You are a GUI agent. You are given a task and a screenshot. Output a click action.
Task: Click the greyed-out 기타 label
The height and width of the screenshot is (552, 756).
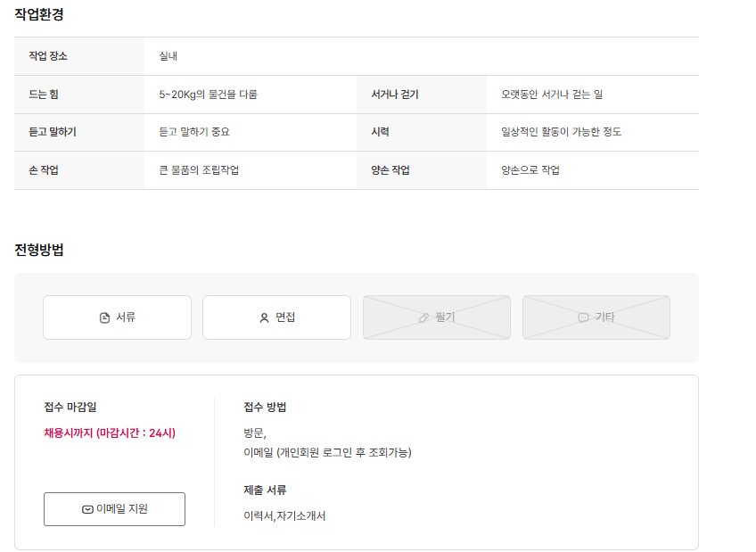pos(604,317)
